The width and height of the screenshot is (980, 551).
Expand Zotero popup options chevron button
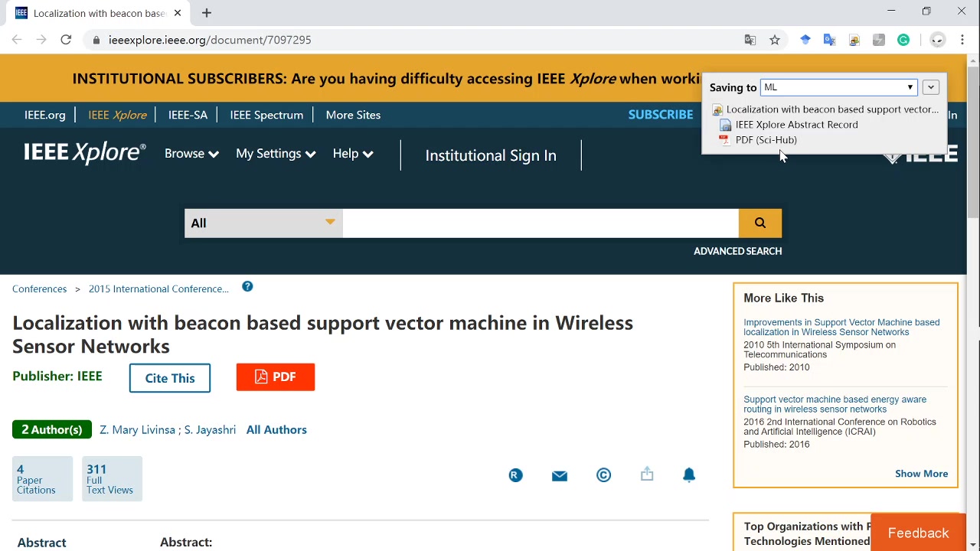[931, 87]
